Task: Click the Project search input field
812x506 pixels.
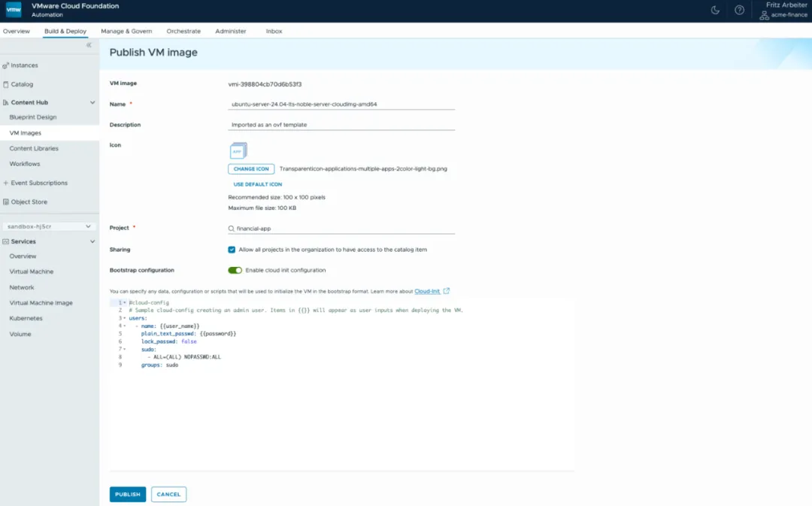Action: [x=341, y=229]
